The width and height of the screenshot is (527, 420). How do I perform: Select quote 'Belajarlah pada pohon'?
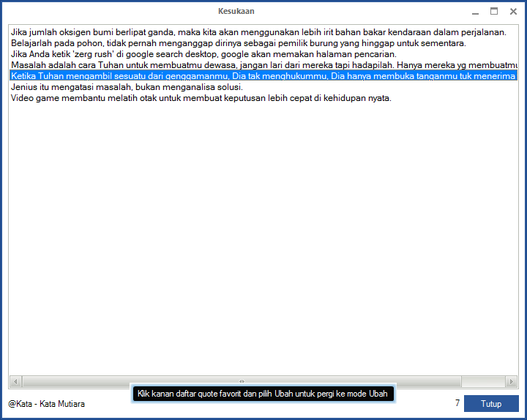click(263, 43)
